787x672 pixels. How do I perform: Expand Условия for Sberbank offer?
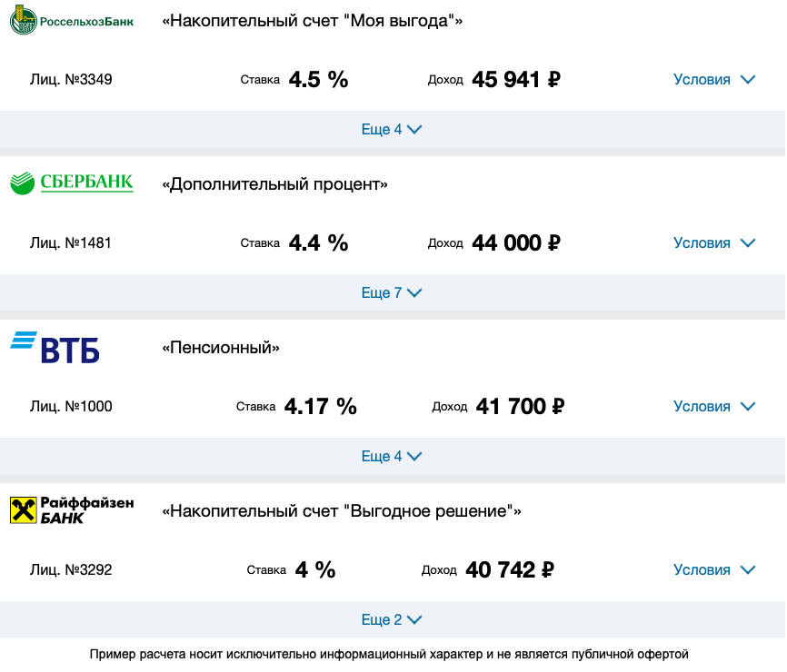(714, 243)
